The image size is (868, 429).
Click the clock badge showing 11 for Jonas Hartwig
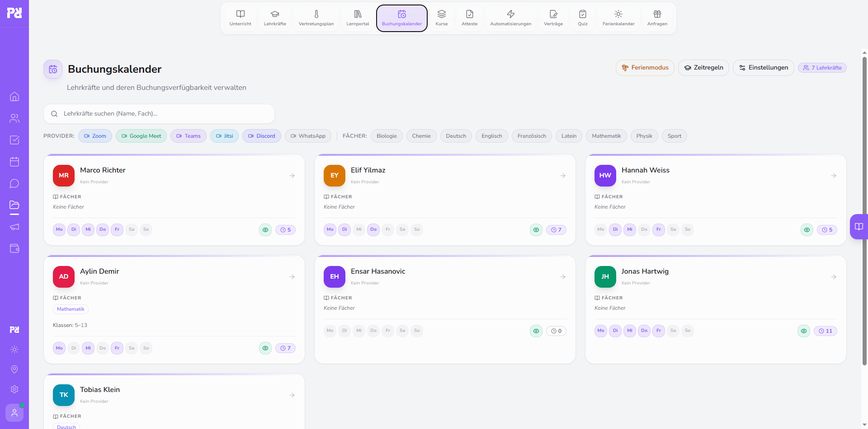pos(826,331)
